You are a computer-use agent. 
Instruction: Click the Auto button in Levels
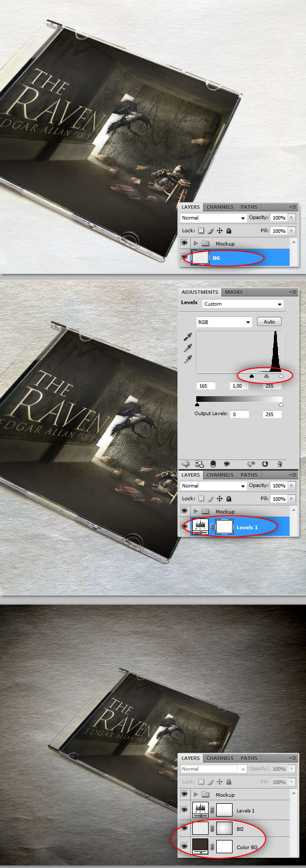click(269, 321)
